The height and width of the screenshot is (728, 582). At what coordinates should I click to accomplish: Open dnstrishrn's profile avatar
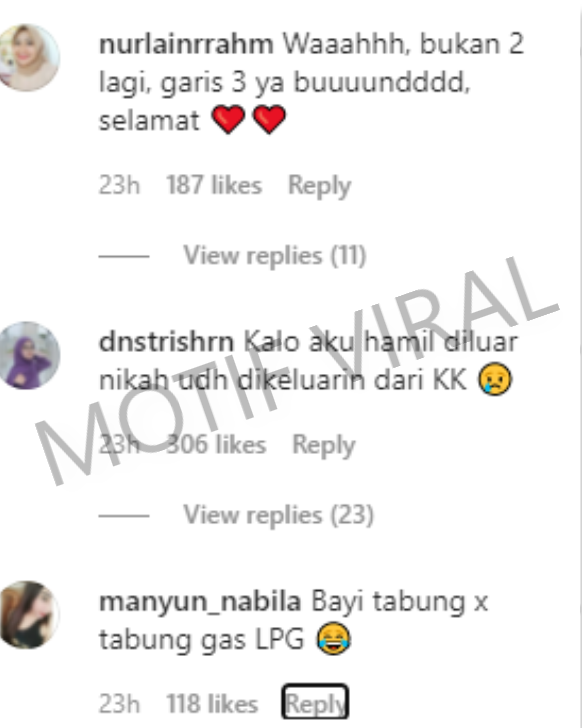(x=30, y=355)
